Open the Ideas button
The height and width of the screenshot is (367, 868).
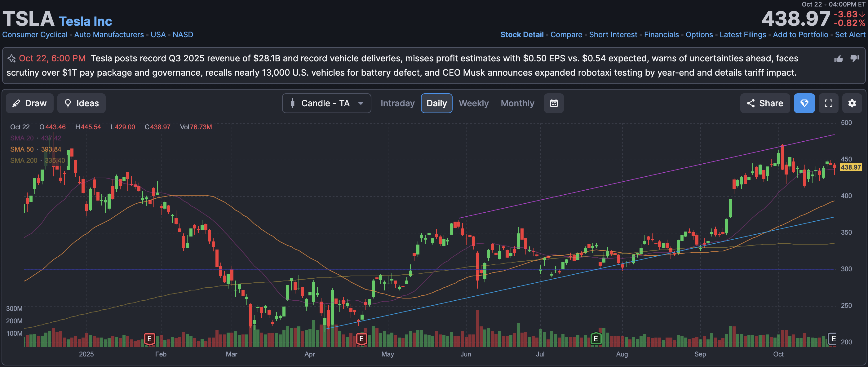pyautogui.click(x=81, y=103)
